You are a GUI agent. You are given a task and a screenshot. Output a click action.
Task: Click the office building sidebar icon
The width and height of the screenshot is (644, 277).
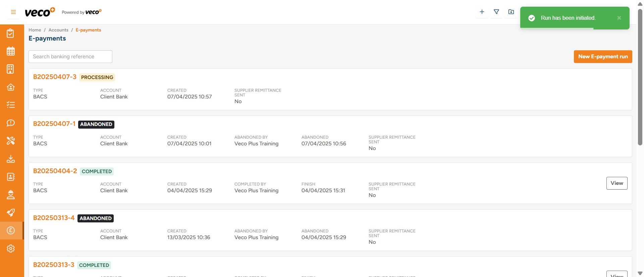point(11,69)
